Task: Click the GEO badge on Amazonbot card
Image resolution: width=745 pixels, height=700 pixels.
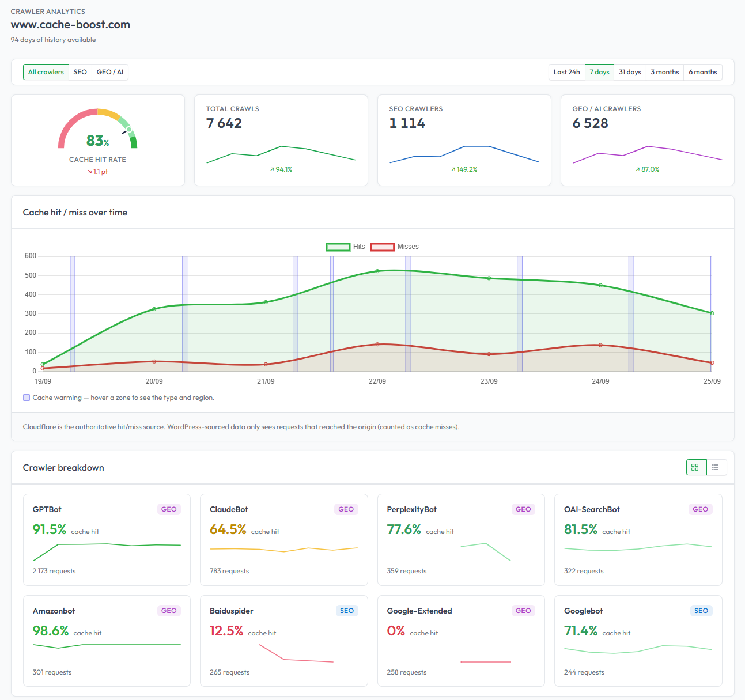Action: [x=169, y=611]
